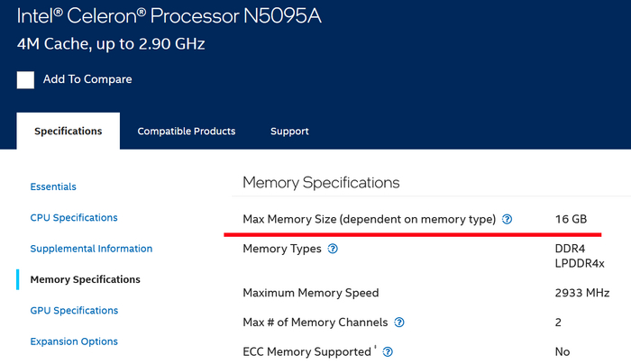Go to GPU Specifications section
Image resolution: width=631 pixels, height=364 pixels.
74,311
